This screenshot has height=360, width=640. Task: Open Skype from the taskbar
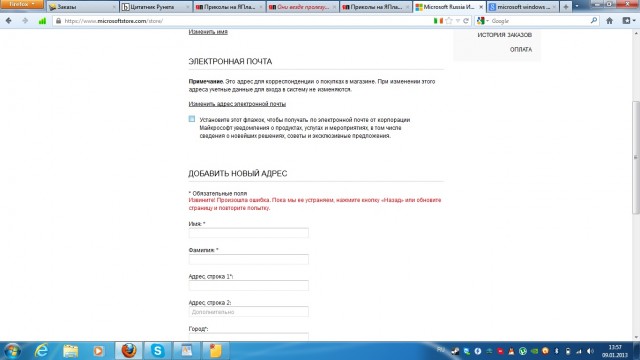point(158,351)
